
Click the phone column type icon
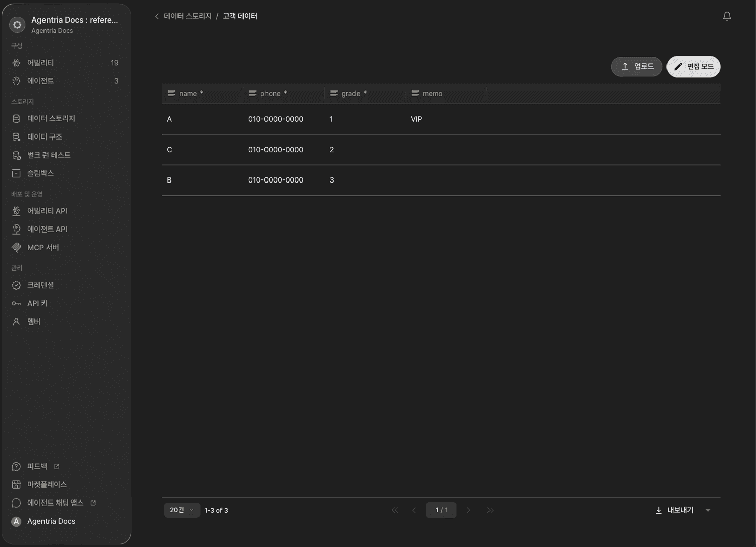tap(253, 94)
